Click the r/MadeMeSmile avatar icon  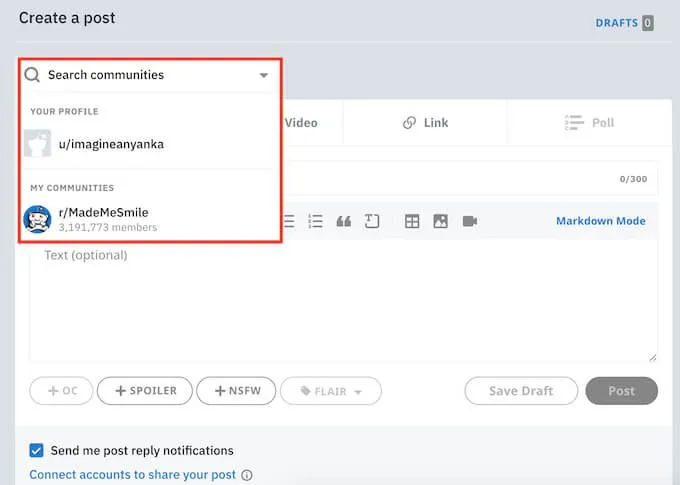tap(37, 219)
